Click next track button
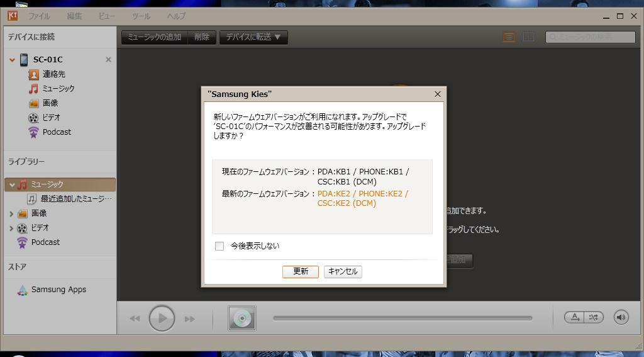 click(189, 319)
